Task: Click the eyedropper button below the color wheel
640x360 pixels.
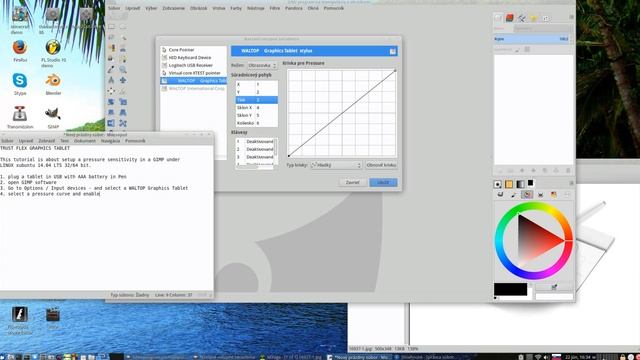Action: pos(554,287)
